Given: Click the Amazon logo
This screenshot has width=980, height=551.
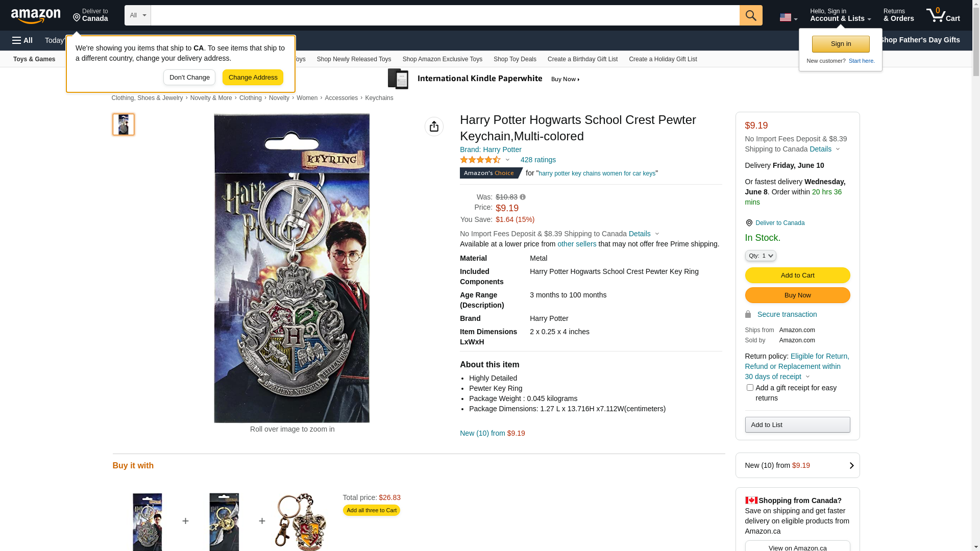Looking at the screenshot, I should (x=36, y=16).
